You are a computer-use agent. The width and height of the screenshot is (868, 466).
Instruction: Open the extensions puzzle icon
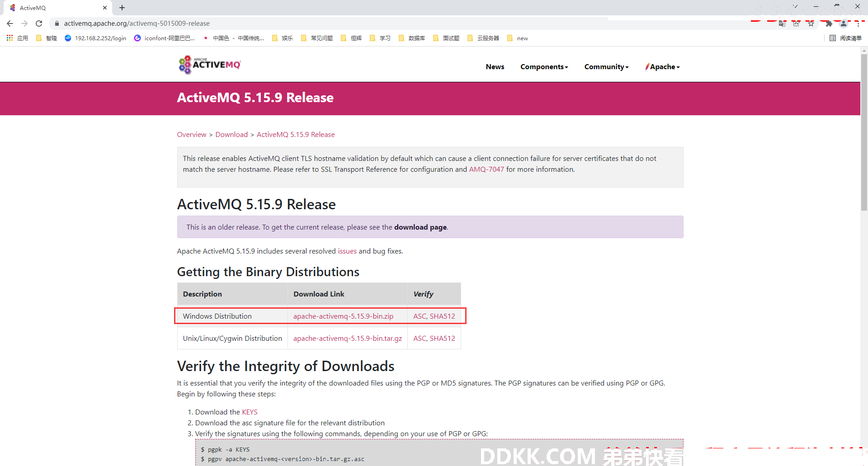pos(829,24)
